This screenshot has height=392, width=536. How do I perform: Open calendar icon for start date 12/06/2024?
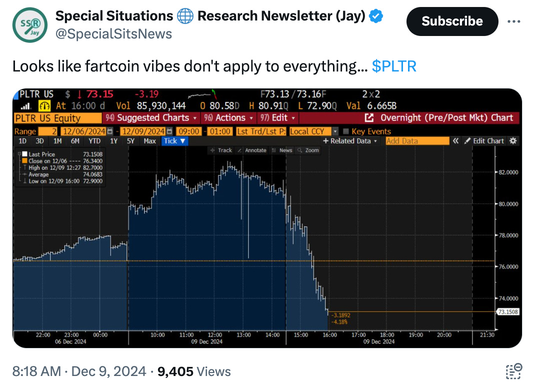point(109,131)
